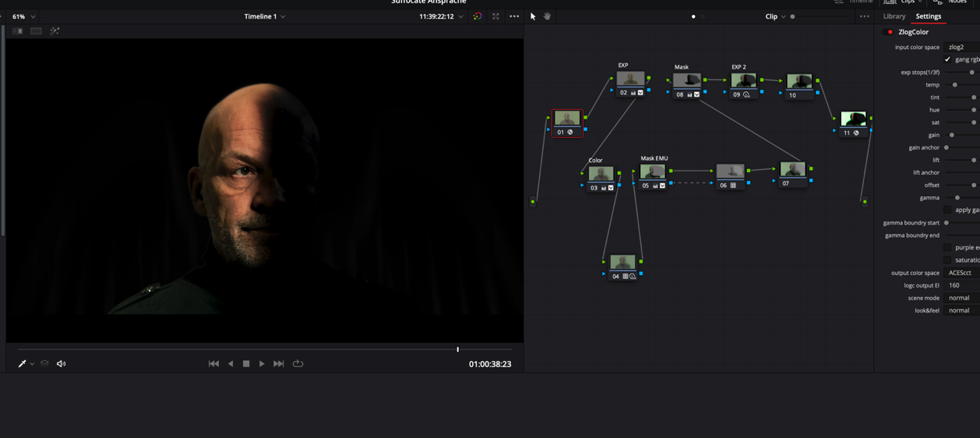
Task: Open the viewer zoom 61% dropdown
Action: (x=24, y=16)
